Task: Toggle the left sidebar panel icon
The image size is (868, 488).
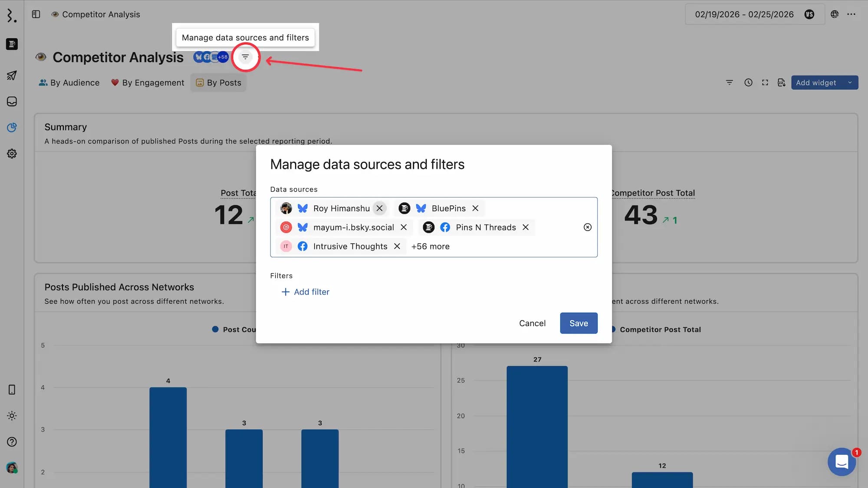Action: point(36,14)
